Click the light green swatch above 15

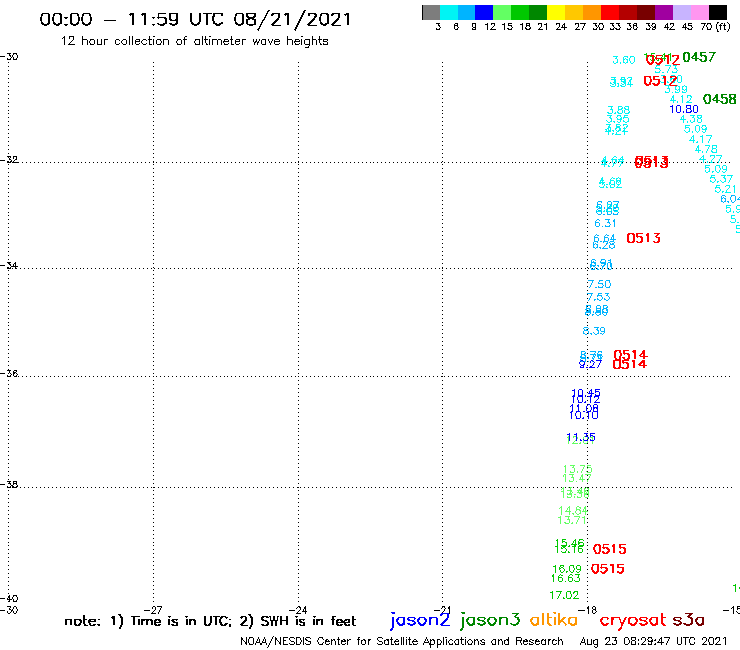pos(502,12)
